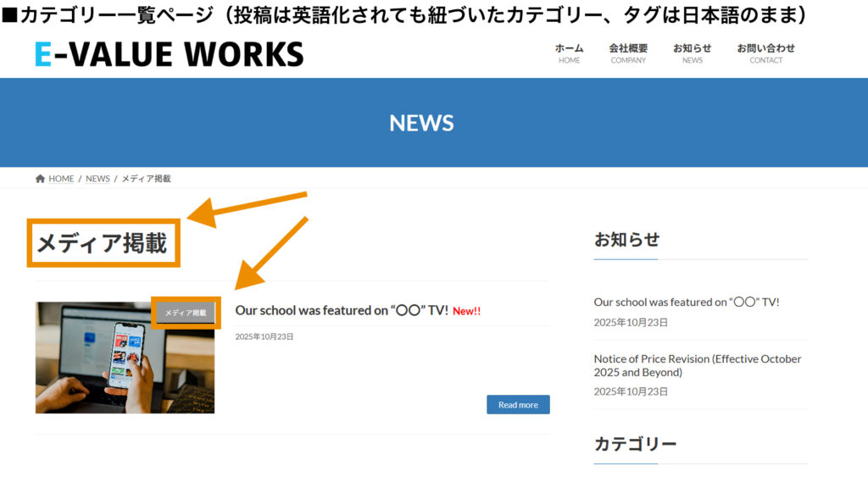Viewport: 868px width, 477px height.
Task: Click the red New!! label beside the title
Action: pos(466,312)
